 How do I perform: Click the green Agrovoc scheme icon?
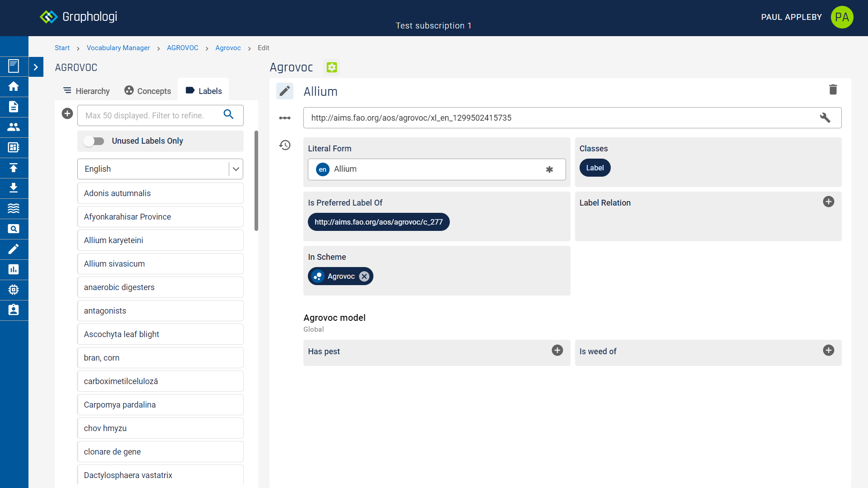coord(332,67)
